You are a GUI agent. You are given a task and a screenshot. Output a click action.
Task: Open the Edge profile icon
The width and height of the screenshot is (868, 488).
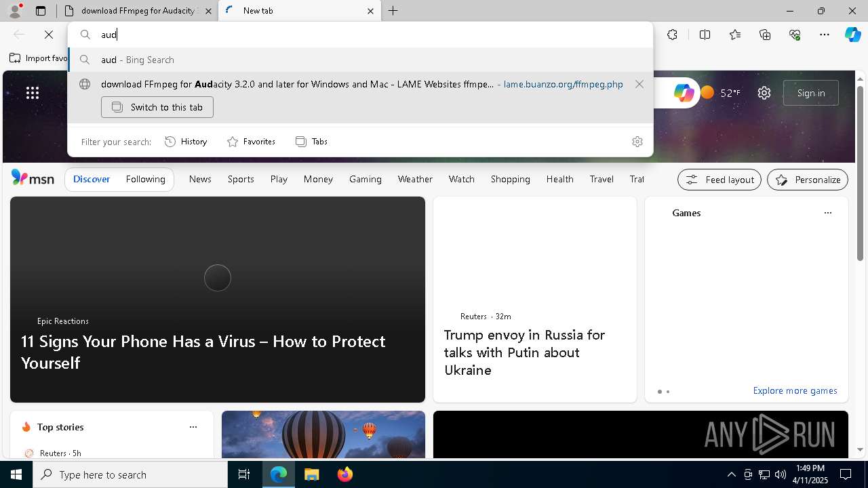pyautogui.click(x=14, y=11)
